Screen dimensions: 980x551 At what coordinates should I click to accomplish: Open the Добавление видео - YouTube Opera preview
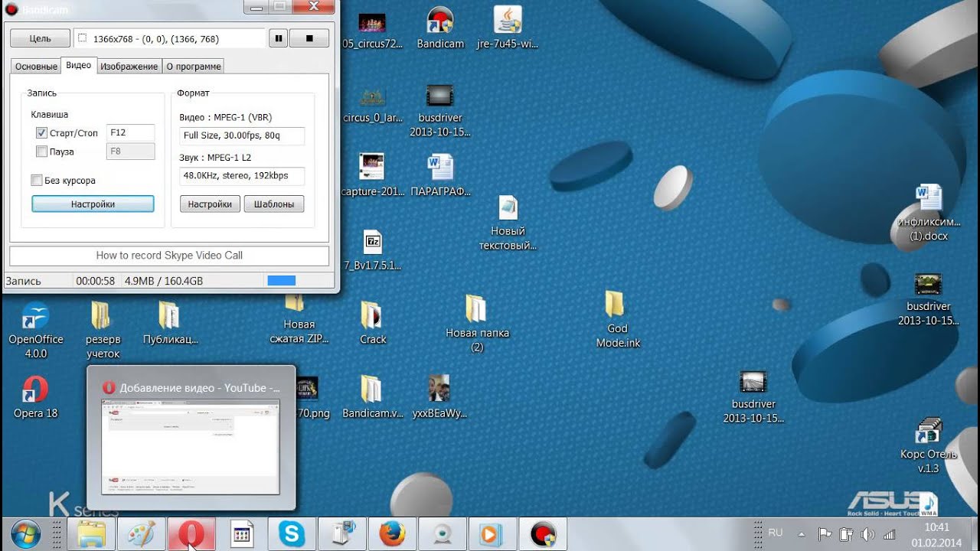tap(191, 438)
